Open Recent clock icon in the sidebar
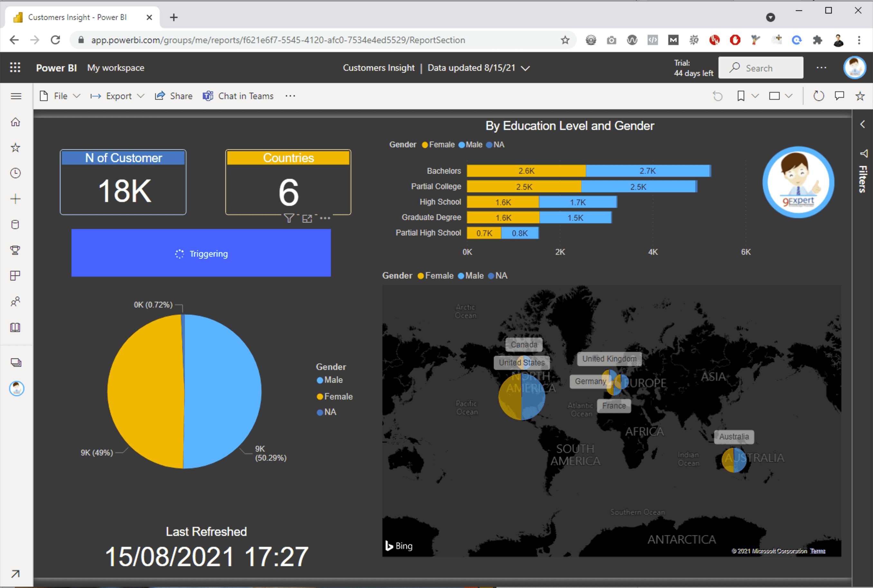Image resolution: width=873 pixels, height=588 pixels. (15, 173)
